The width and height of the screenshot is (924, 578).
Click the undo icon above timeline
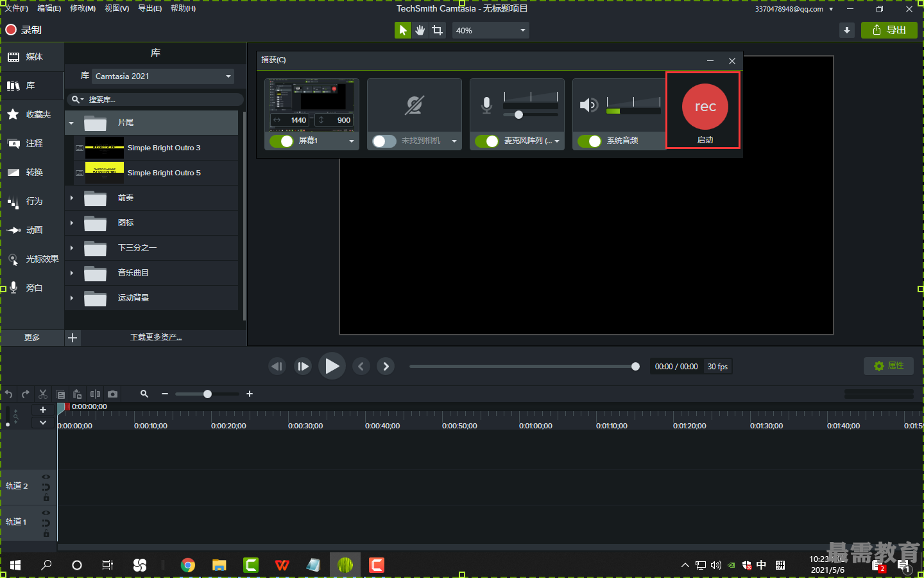pos(8,394)
